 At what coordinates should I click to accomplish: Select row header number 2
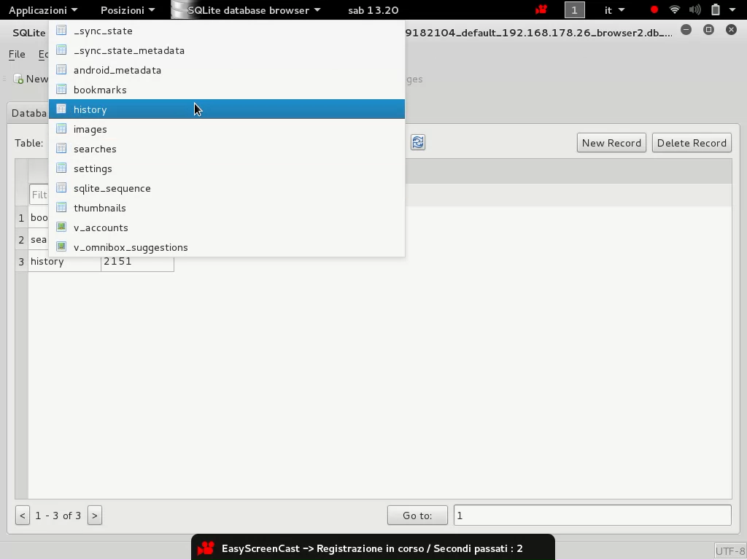point(21,239)
